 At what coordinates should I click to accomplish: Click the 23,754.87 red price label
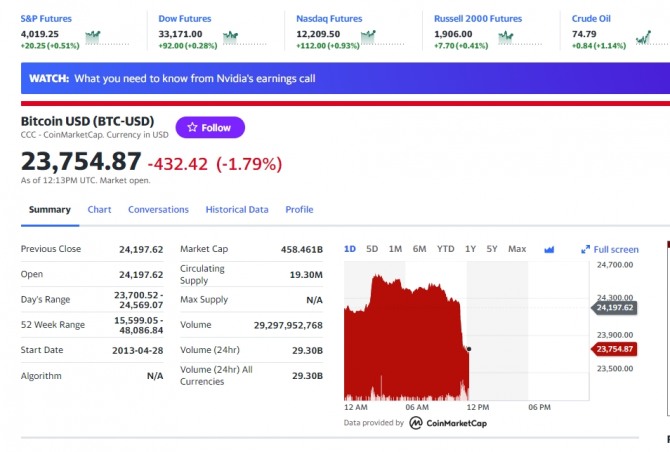coord(614,349)
